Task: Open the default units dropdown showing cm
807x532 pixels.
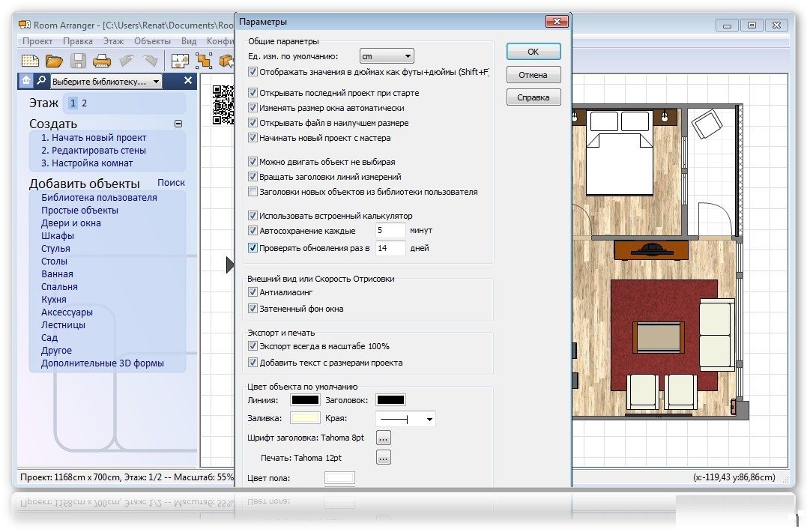Action: pos(386,56)
